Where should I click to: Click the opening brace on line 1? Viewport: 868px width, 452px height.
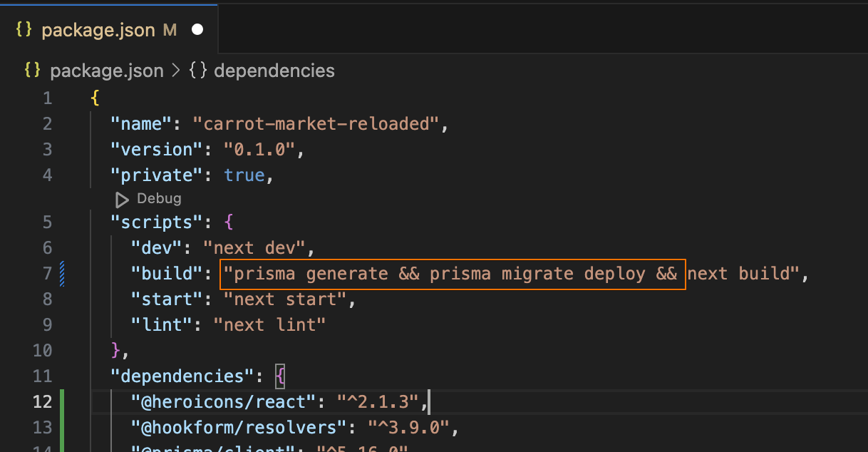tap(95, 98)
